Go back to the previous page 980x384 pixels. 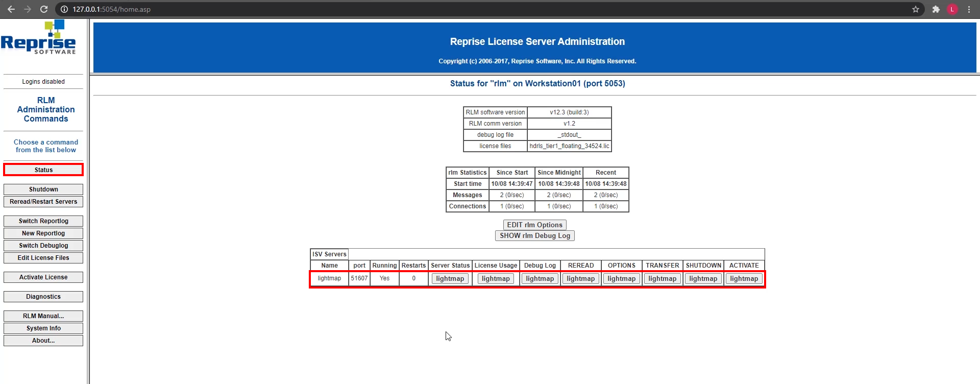click(11, 9)
